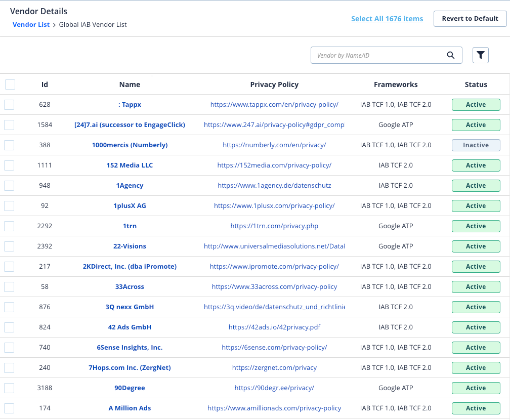Visit the numberly.com privacy link
The image size is (510, 420).
tap(274, 145)
